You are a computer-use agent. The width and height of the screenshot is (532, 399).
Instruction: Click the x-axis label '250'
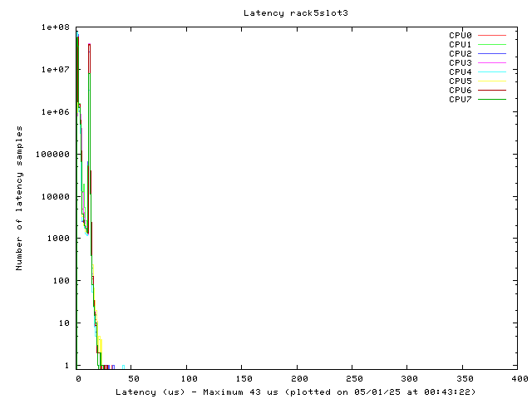pyautogui.click(x=355, y=379)
